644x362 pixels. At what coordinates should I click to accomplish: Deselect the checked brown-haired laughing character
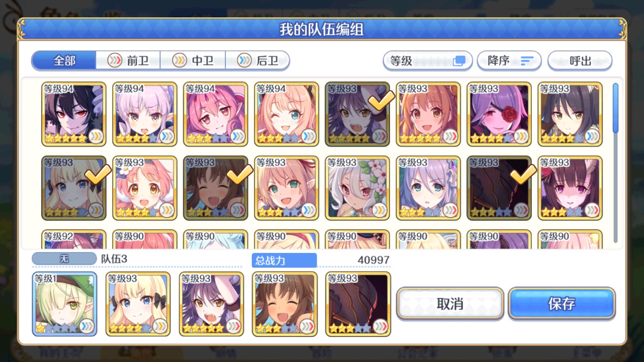pyautogui.click(x=215, y=188)
